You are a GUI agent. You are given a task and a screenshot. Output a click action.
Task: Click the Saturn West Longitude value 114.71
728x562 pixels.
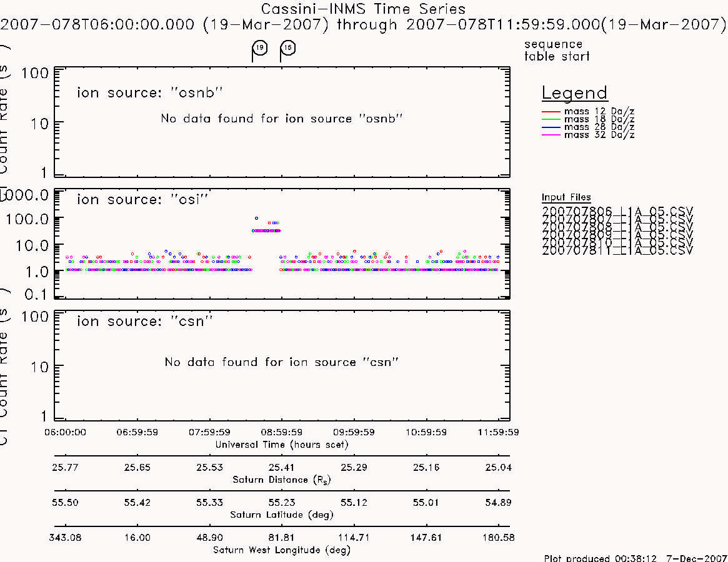click(x=354, y=538)
